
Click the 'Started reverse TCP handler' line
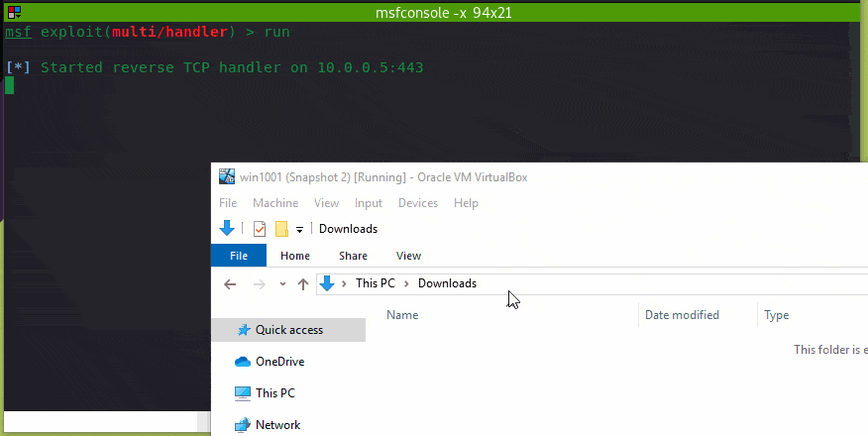[214, 67]
